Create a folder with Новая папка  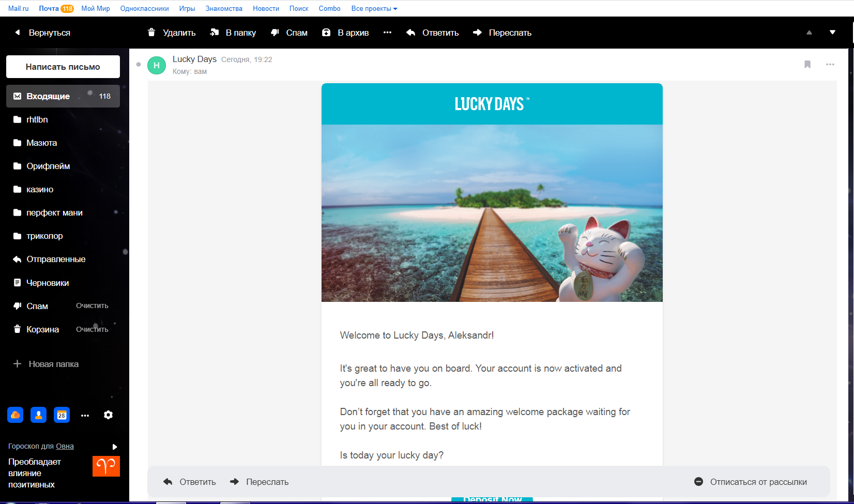[x=46, y=364]
